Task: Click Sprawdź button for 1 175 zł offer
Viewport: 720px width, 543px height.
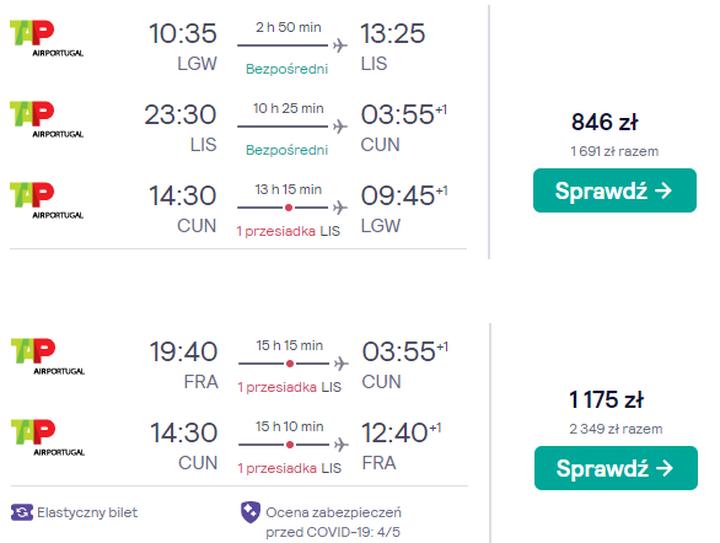Action: point(614,468)
